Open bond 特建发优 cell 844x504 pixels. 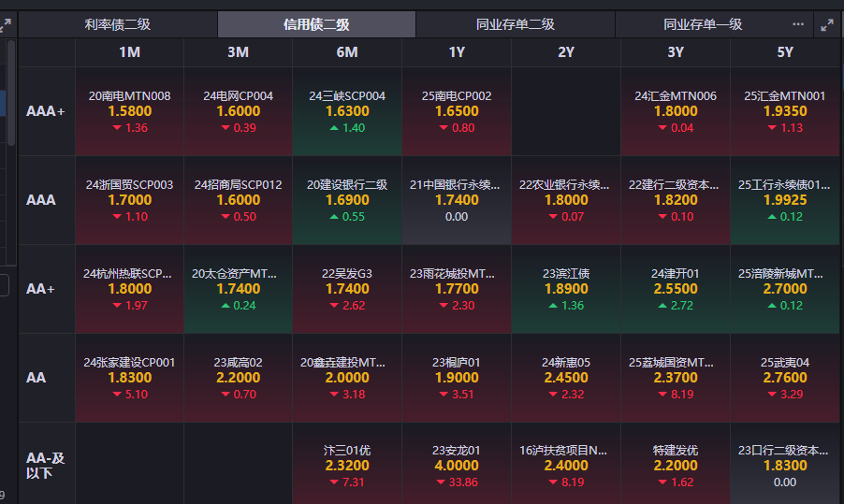[x=676, y=464]
